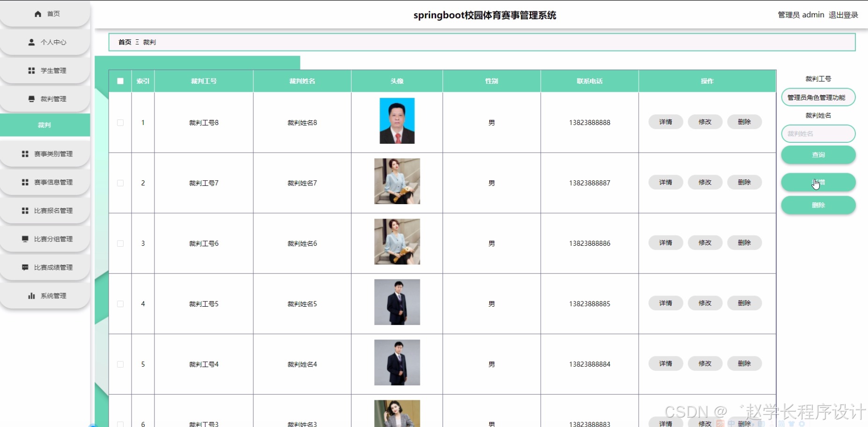Check the checkbox for row 3 裁判工号6

[x=120, y=243]
